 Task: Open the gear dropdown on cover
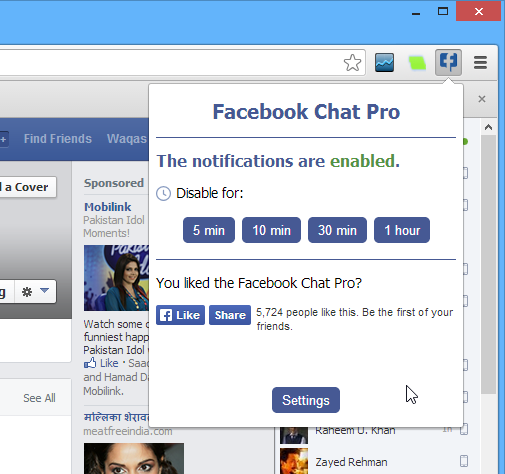[35, 292]
